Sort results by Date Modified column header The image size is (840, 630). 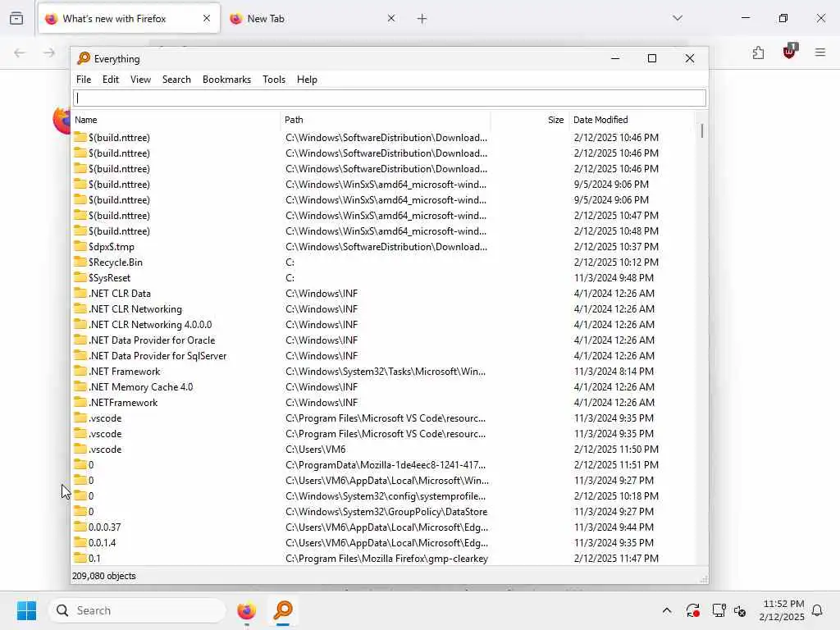pyautogui.click(x=631, y=120)
